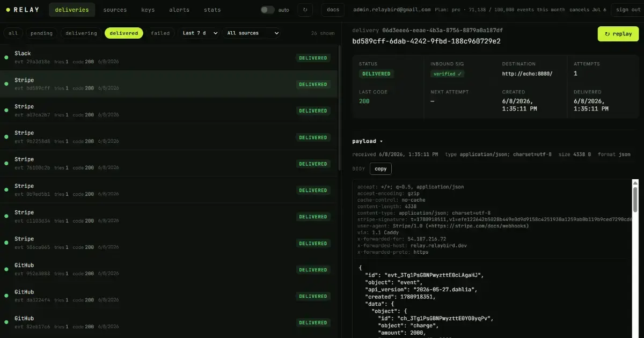Switch to the sources tab

click(115, 10)
